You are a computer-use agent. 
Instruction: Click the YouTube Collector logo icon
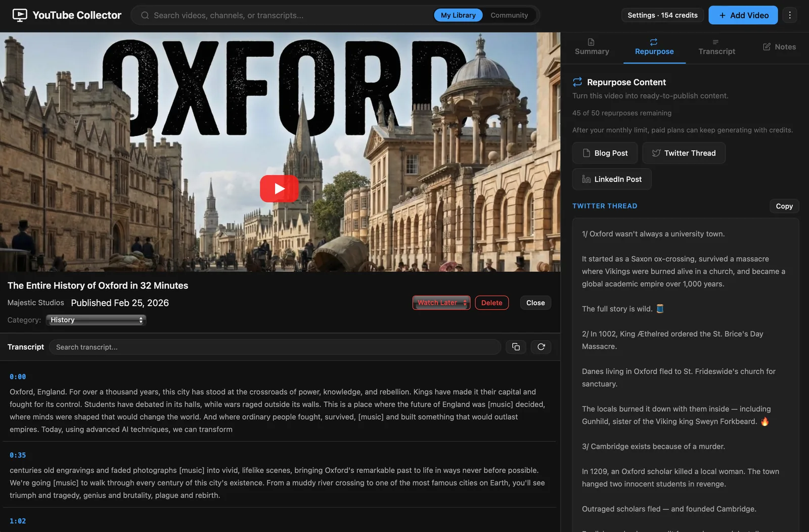(20, 15)
